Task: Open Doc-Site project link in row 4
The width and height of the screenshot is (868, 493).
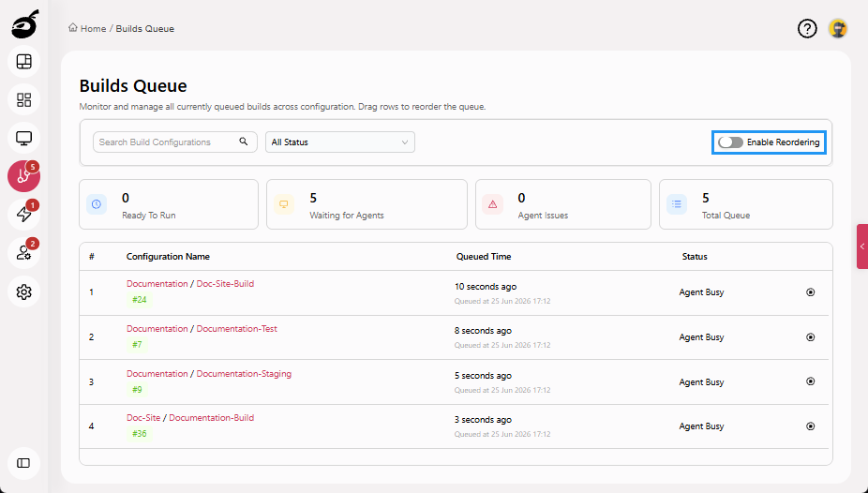Action: [143, 418]
